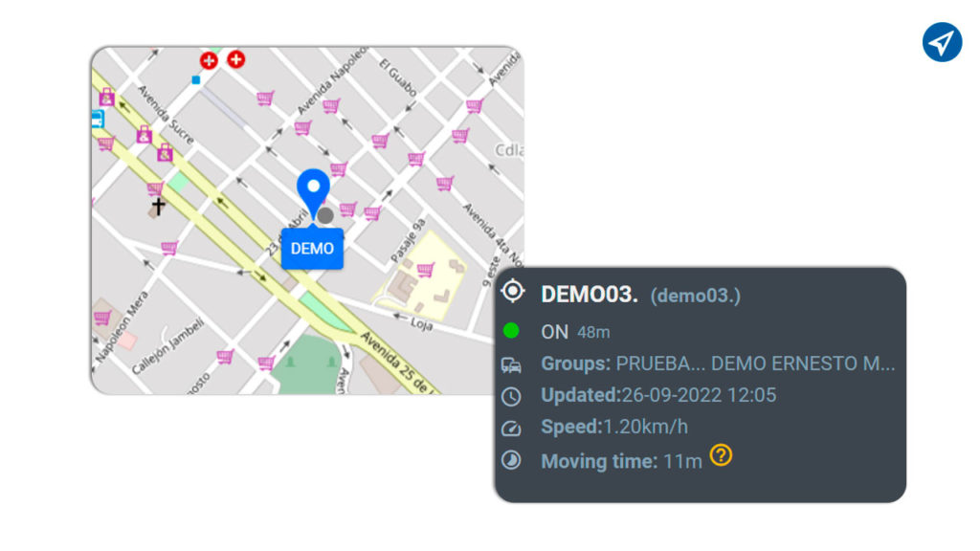Click the green ON status indicator
Image resolution: width=980 pixels, height=551 pixels.
tap(511, 330)
